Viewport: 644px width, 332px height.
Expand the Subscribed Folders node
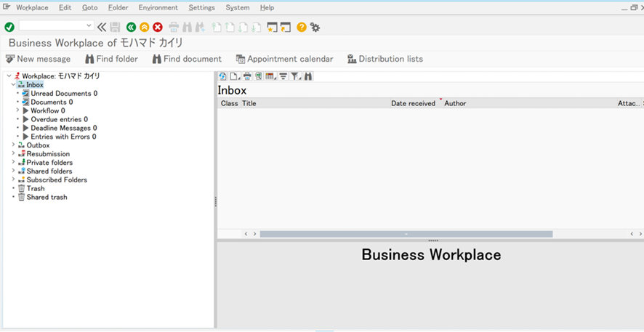13,179
